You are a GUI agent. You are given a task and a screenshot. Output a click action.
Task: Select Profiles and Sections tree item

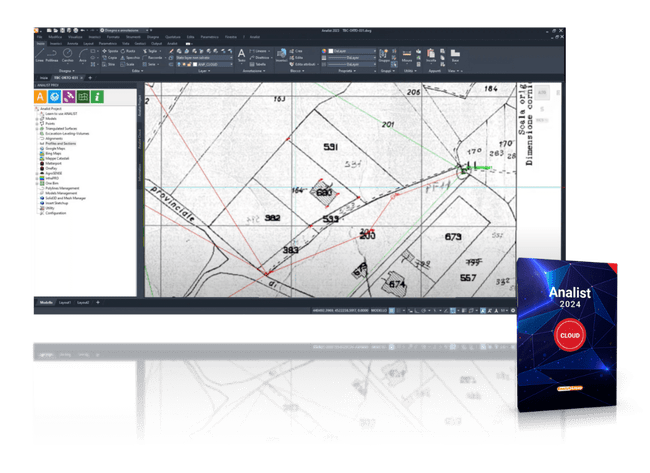point(58,143)
